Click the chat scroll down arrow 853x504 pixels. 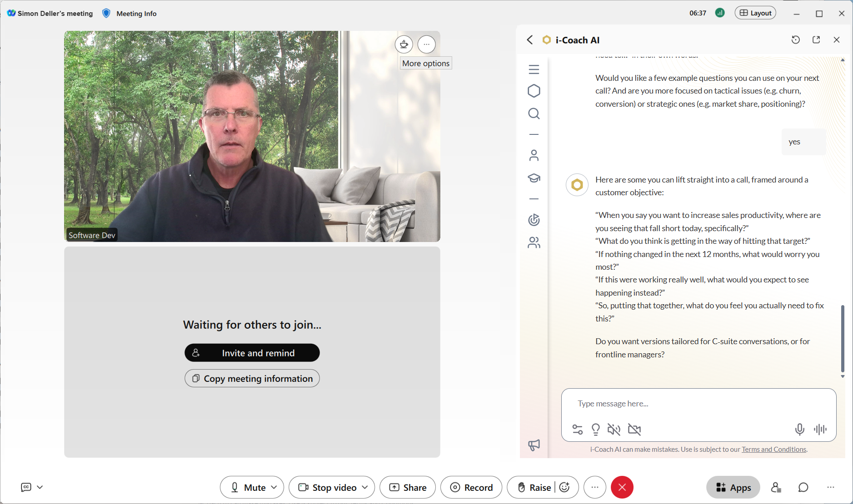(x=843, y=376)
